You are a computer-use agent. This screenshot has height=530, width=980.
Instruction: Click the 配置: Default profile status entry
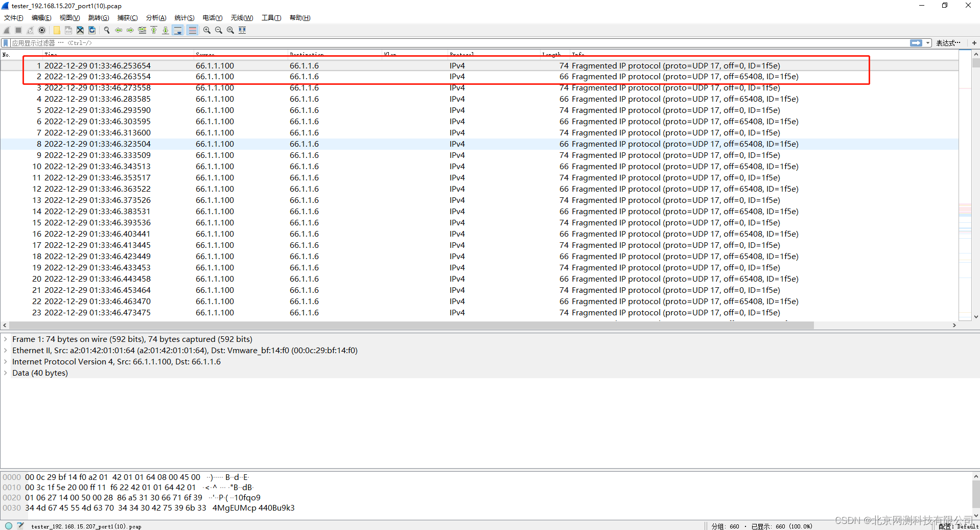[x=958, y=526]
